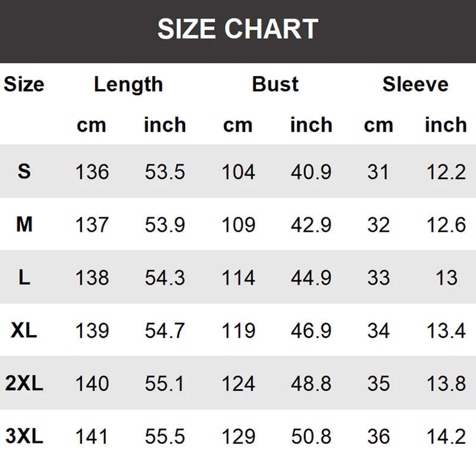This screenshot has height=476, width=476.
Task: Click the 12.6 inch sleeve value
Action: pos(446,225)
